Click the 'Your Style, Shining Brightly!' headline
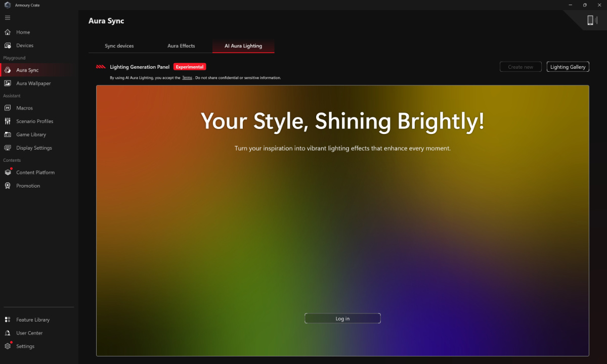This screenshot has width=607, height=364. pyautogui.click(x=342, y=121)
